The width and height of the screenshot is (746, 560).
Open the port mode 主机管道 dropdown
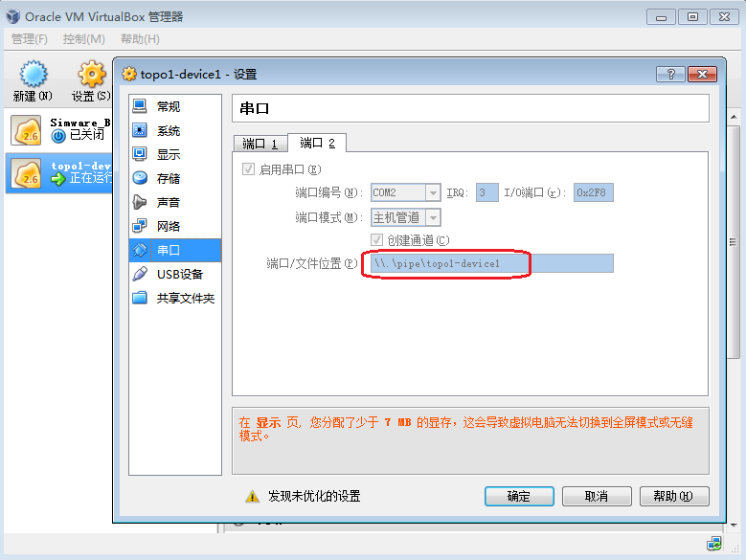433,217
